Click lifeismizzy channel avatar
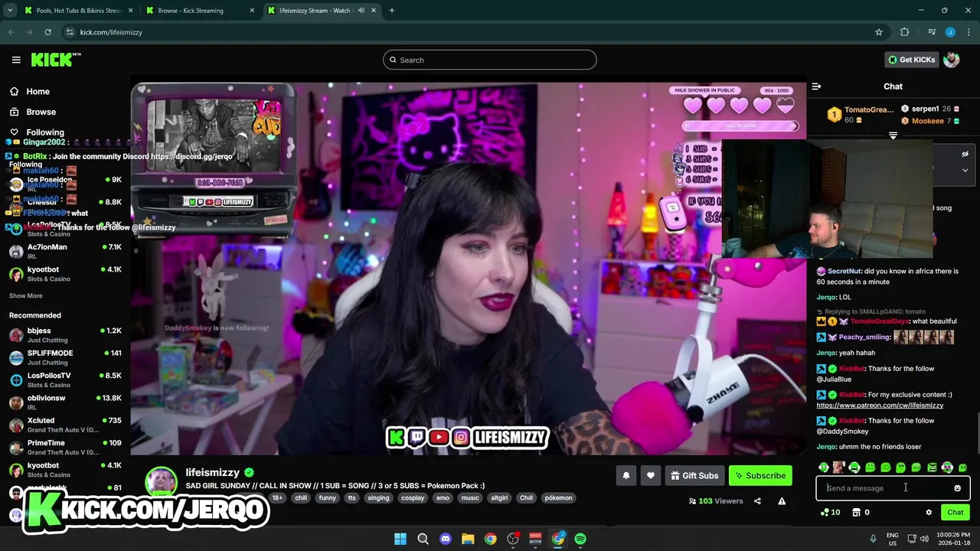Screen dimensions: 980x551 (162, 482)
